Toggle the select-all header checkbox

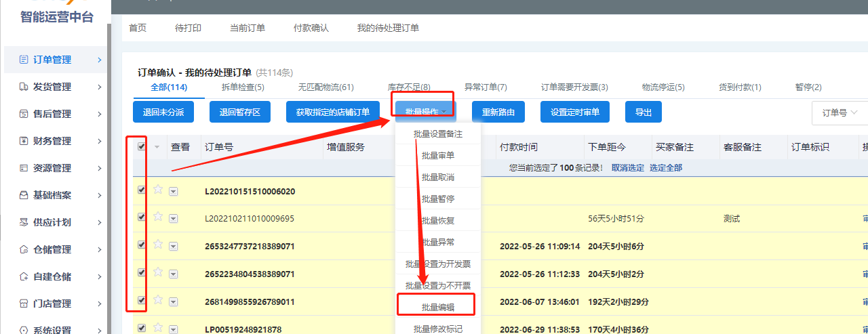[141, 146]
